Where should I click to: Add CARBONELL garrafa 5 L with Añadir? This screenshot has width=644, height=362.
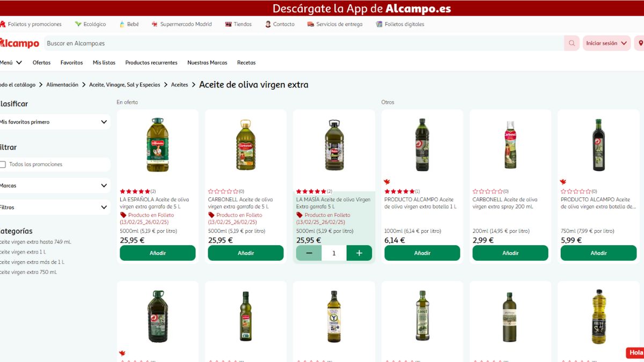click(x=246, y=253)
